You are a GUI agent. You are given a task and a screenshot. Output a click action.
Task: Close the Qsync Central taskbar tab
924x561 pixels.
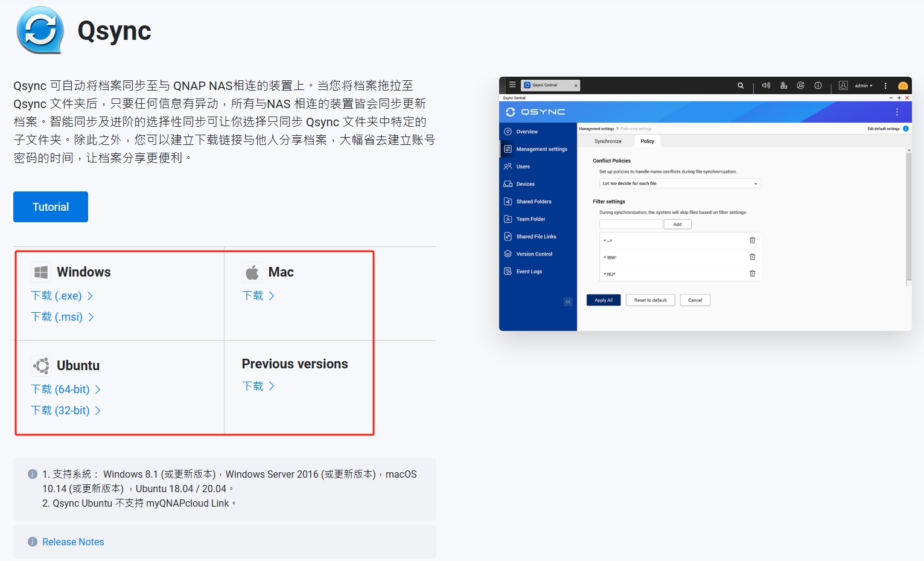576,86
